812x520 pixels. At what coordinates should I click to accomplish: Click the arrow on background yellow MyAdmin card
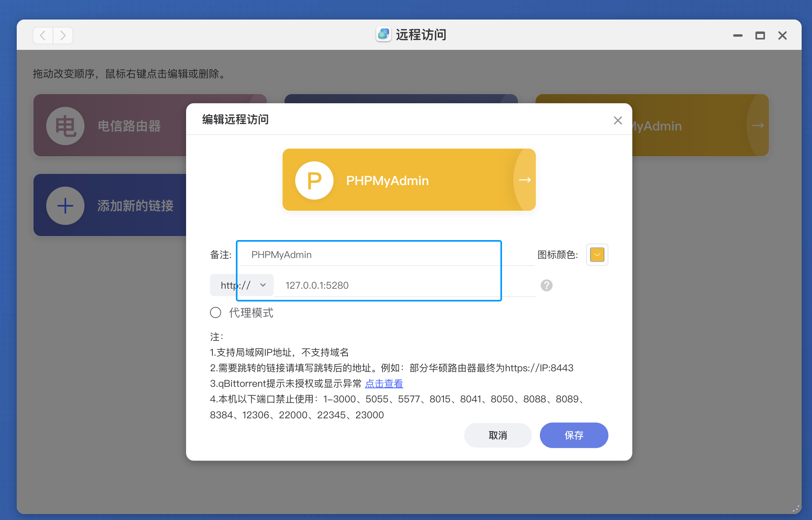[x=757, y=126]
